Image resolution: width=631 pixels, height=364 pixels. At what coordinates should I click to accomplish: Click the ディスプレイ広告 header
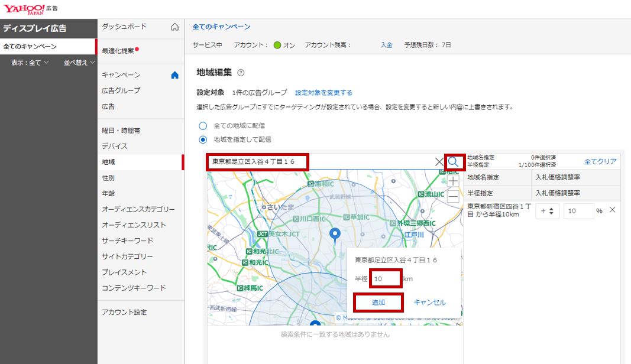point(35,28)
